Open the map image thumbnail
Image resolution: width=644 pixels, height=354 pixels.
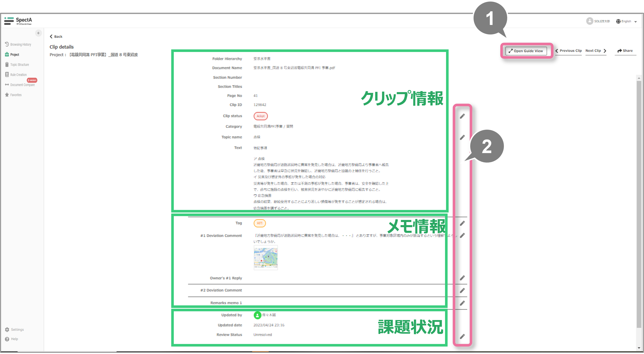[266, 257]
